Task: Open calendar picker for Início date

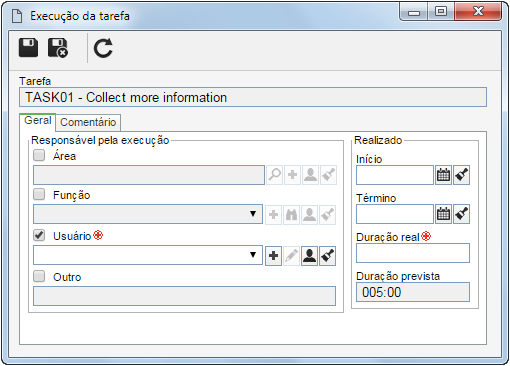Action: 443,175
